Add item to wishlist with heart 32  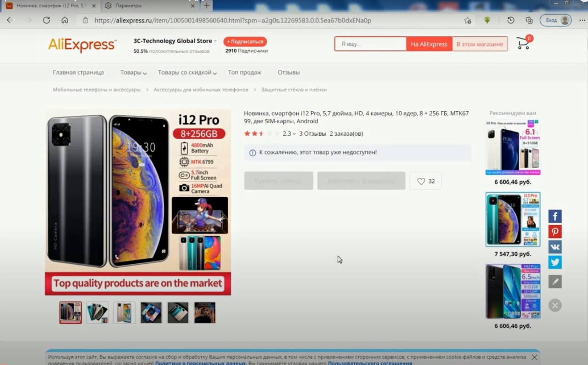(x=425, y=181)
